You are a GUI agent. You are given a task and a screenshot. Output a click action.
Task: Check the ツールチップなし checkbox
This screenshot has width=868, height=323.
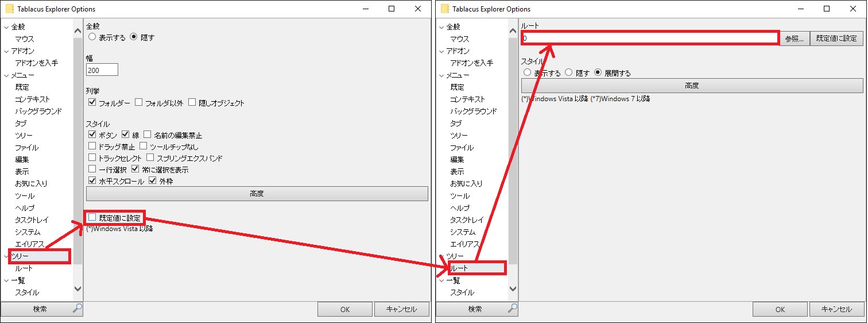point(144,147)
